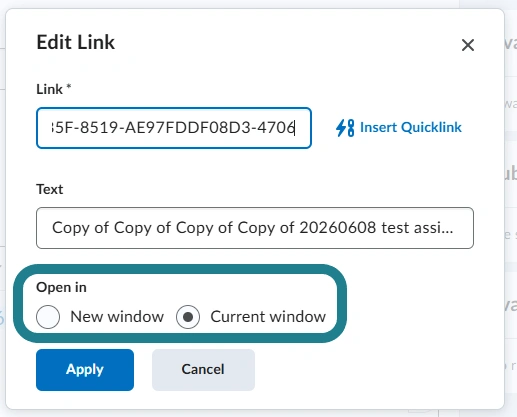Click the "Current window" option label

pyautogui.click(x=268, y=317)
